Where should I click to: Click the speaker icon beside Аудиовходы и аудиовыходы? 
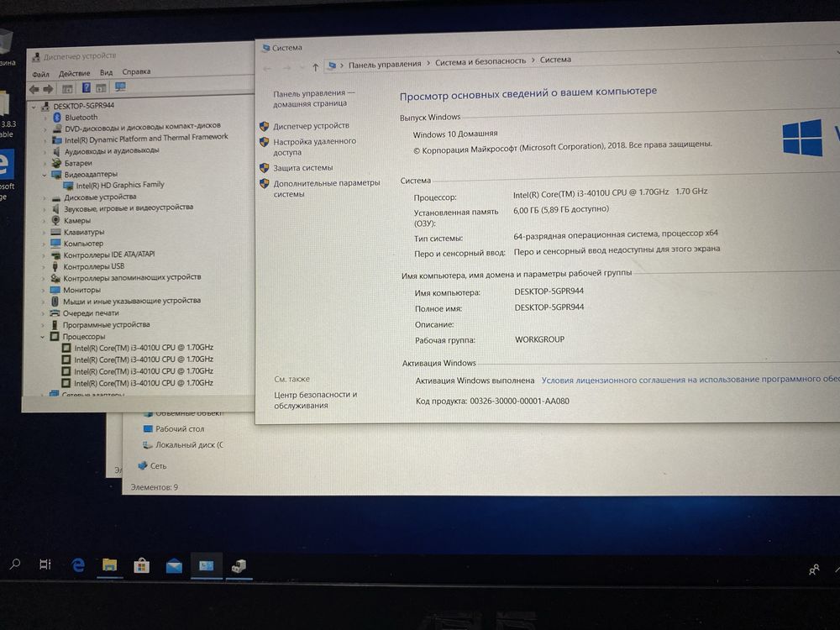click(56, 151)
